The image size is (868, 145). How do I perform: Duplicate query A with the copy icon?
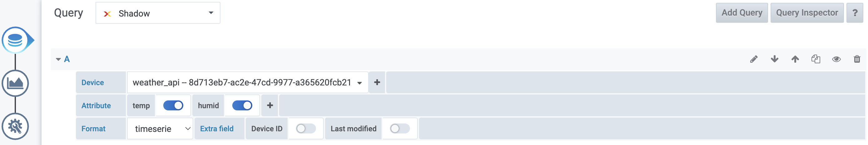[x=816, y=59]
